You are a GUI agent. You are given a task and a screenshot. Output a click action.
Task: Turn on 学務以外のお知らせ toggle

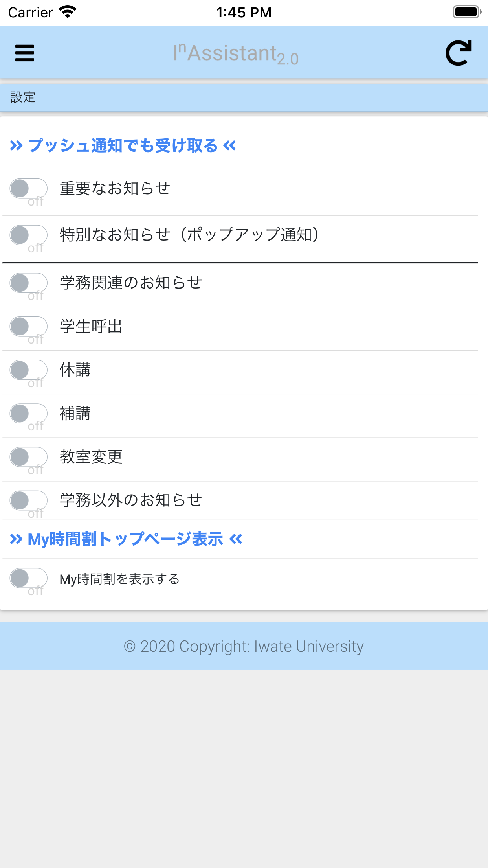pos(28,501)
